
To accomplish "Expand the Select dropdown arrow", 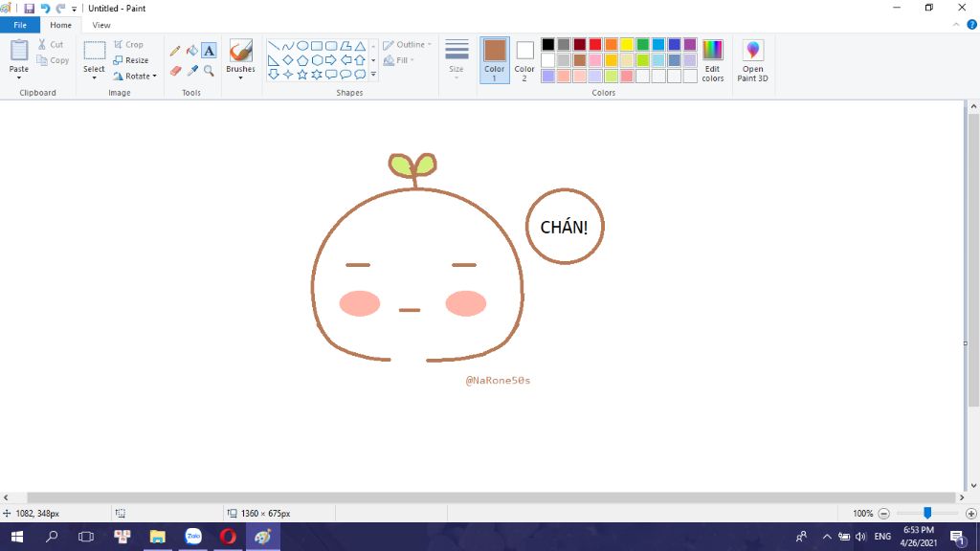I will coord(95,78).
